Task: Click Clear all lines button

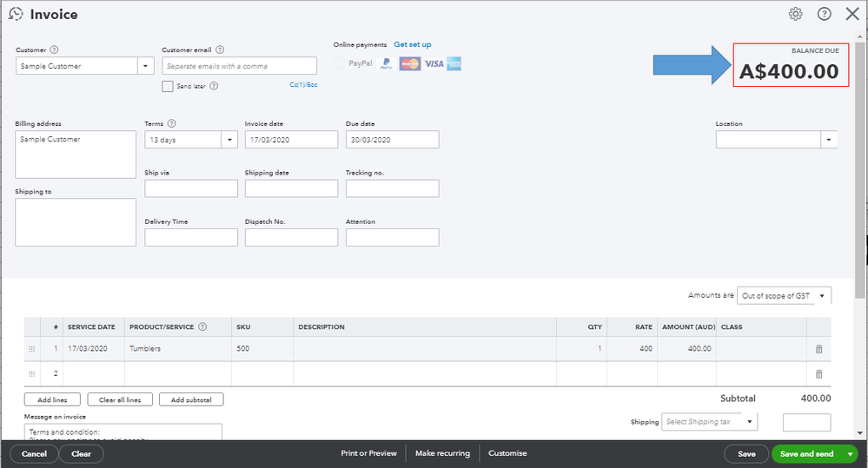Action: [120, 399]
